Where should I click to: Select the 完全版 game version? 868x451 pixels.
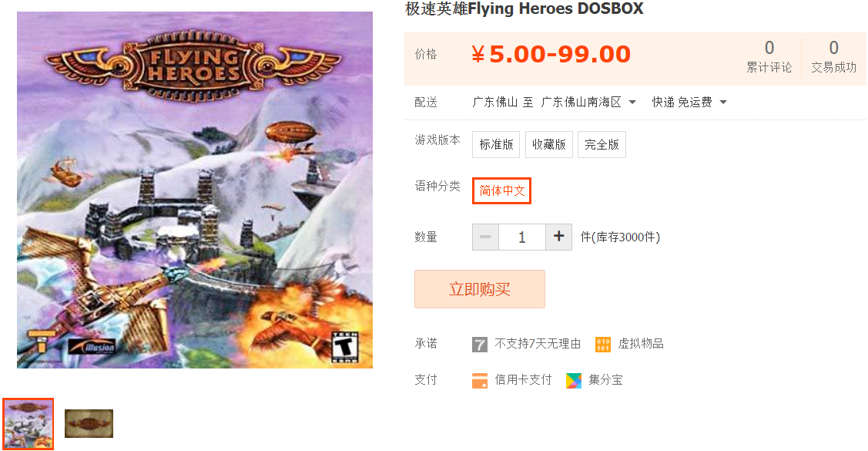602,145
